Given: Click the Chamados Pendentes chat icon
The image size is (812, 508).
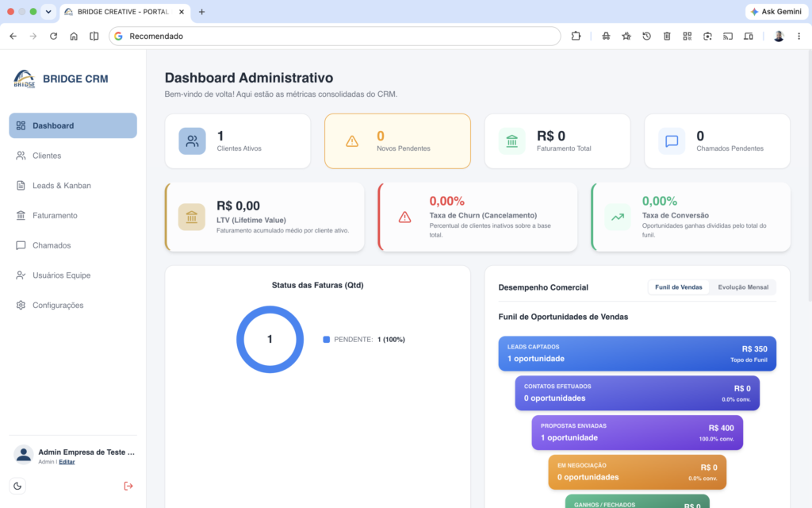Looking at the screenshot, I should point(672,141).
